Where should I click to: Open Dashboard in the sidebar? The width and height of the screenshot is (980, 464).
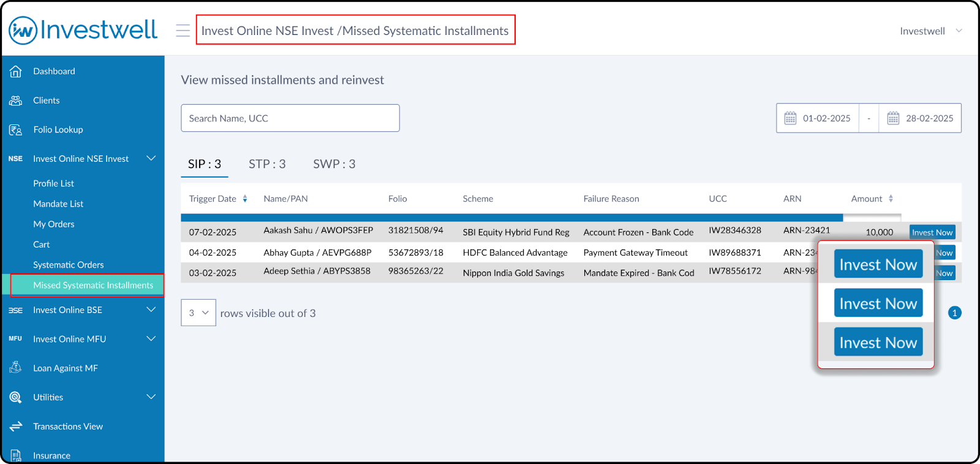[54, 71]
